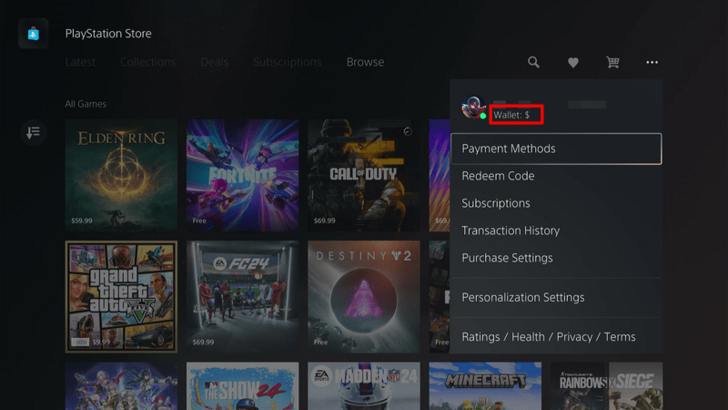The image size is (728, 410).
Task: Select the user avatar in the menu
Action: pyautogui.click(x=474, y=107)
